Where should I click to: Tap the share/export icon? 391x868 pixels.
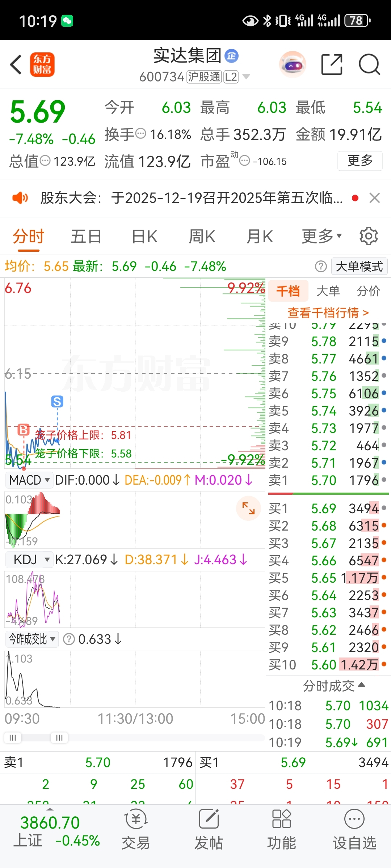tap(332, 64)
